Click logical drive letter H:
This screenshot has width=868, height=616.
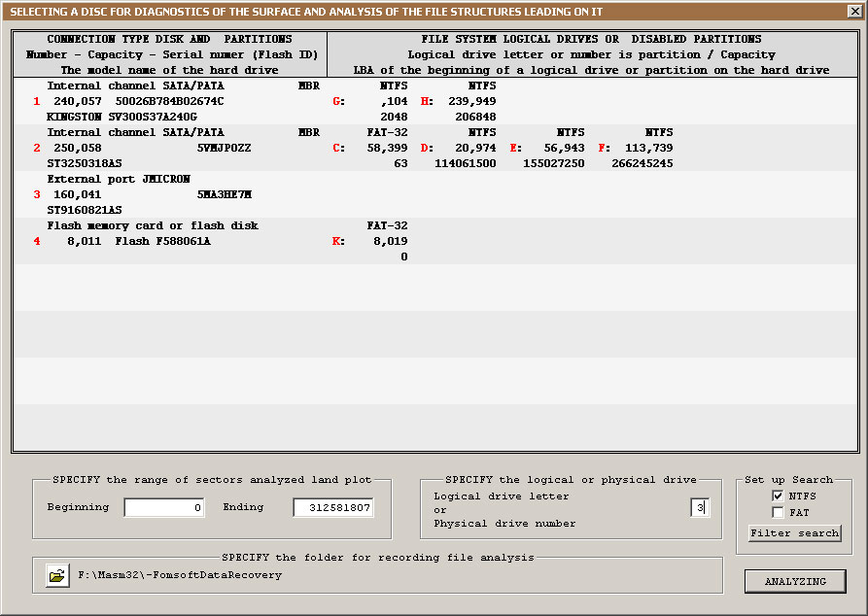point(426,101)
